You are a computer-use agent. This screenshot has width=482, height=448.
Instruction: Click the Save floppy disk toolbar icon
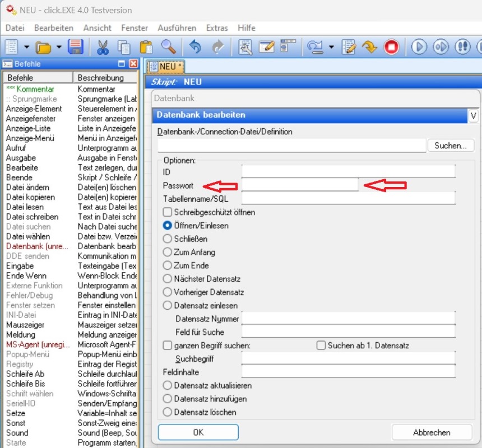76,47
